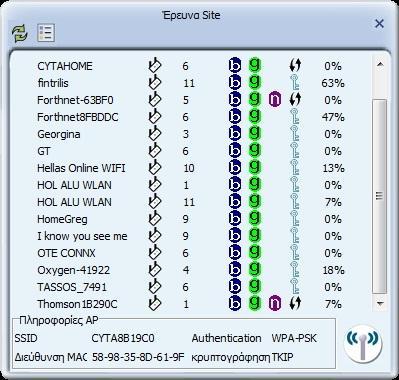Viewport: 399px width, 380px height.
Task: Select the Georgina network
Action: tap(190, 134)
